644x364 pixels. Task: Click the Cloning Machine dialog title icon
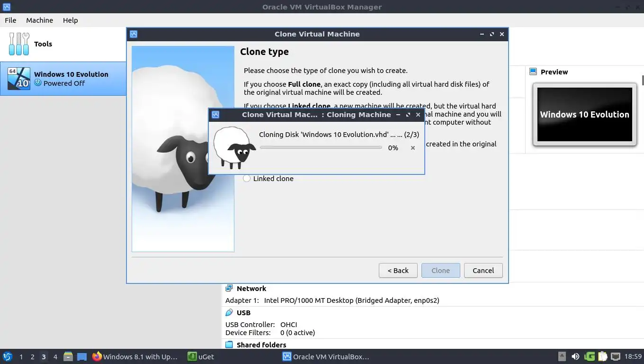point(215,115)
